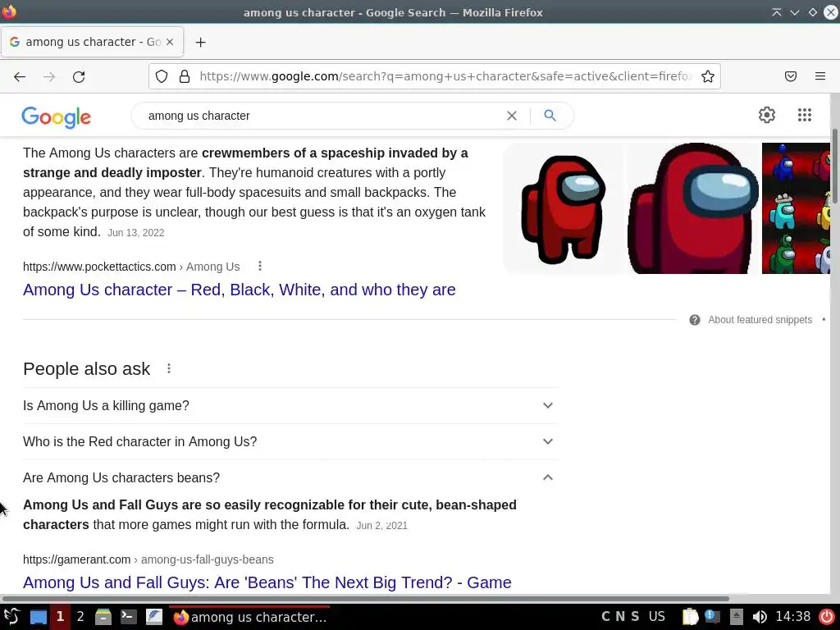Focus Firefox window in taskbar

[x=249, y=617]
